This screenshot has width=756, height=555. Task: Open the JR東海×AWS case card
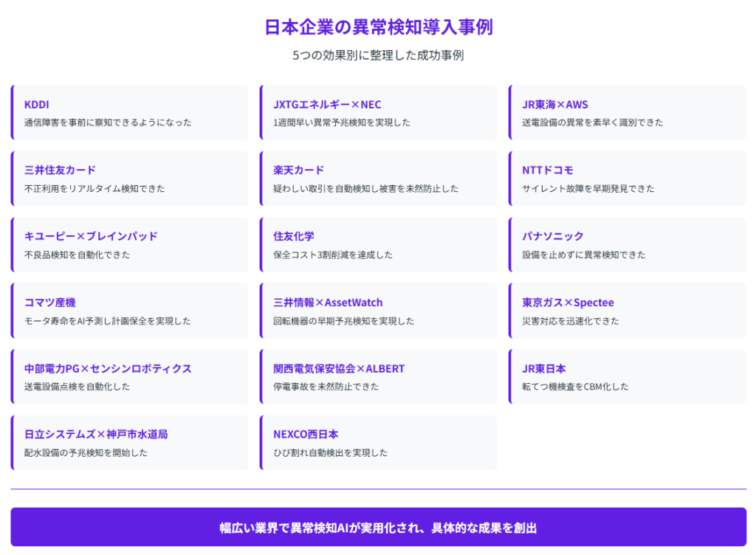click(627, 113)
